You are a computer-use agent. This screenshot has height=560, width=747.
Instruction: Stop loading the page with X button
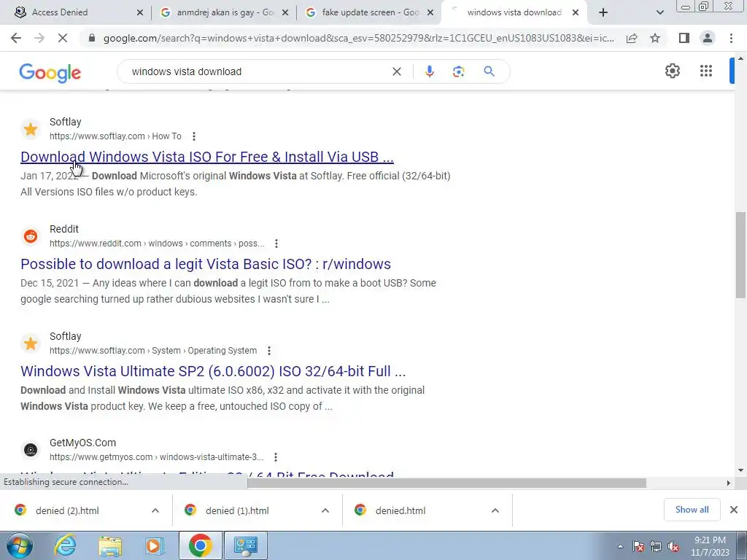pos(63,38)
